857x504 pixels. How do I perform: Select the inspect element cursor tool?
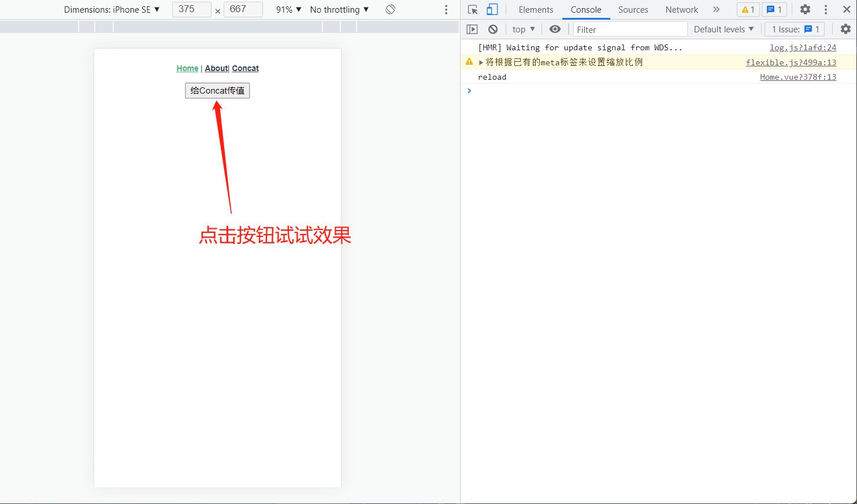pos(472,9)
